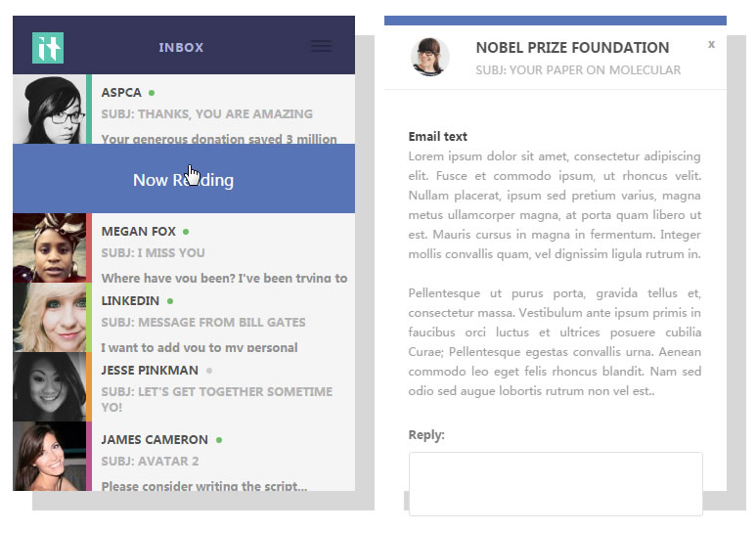756x533 pixels.
Task: Click the Nobel Prize Foundation email subject line
Action: [577, 70]
